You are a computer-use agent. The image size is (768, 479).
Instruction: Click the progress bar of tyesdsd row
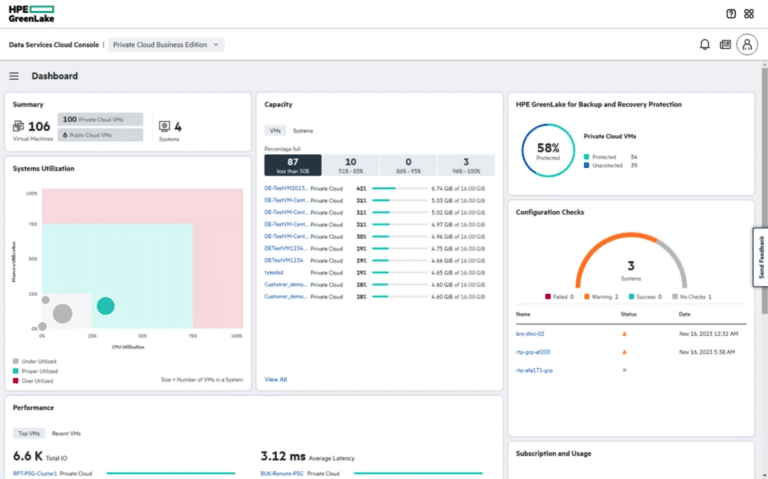tap(400, 273)
